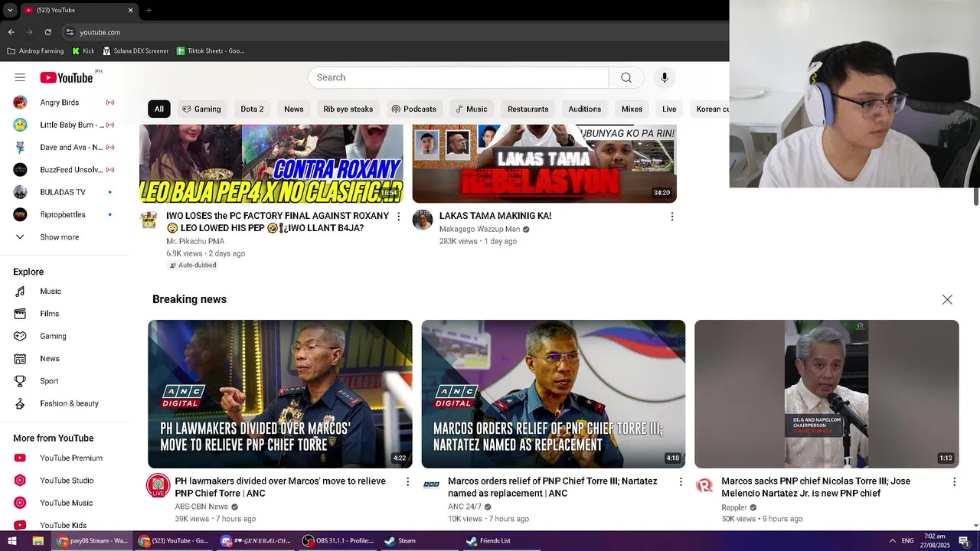This screenshot has width=980, height=551.
Task: Open the fliptopbattles subscription
Action: pyautogui.click(x=64, y=214)
